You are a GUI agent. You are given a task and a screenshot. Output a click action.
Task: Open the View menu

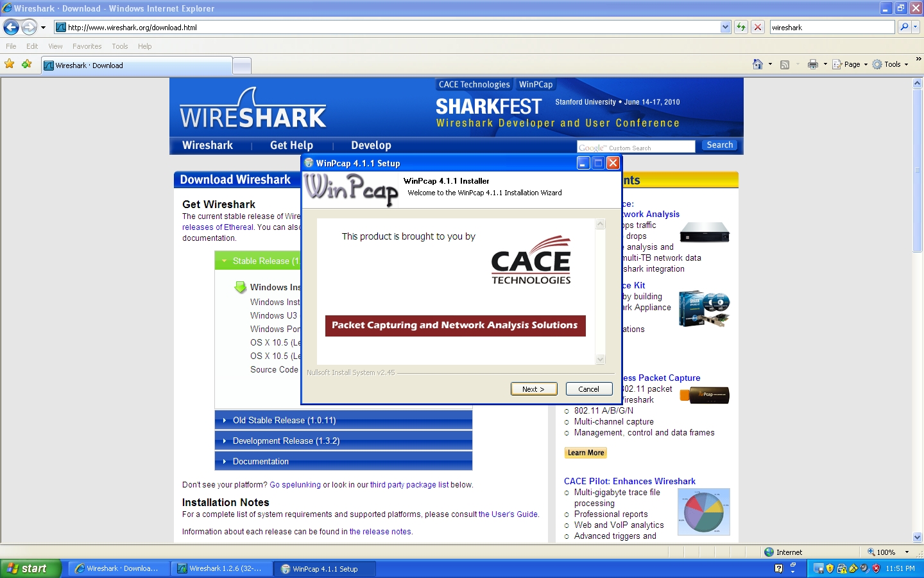[x=55, y=46]
